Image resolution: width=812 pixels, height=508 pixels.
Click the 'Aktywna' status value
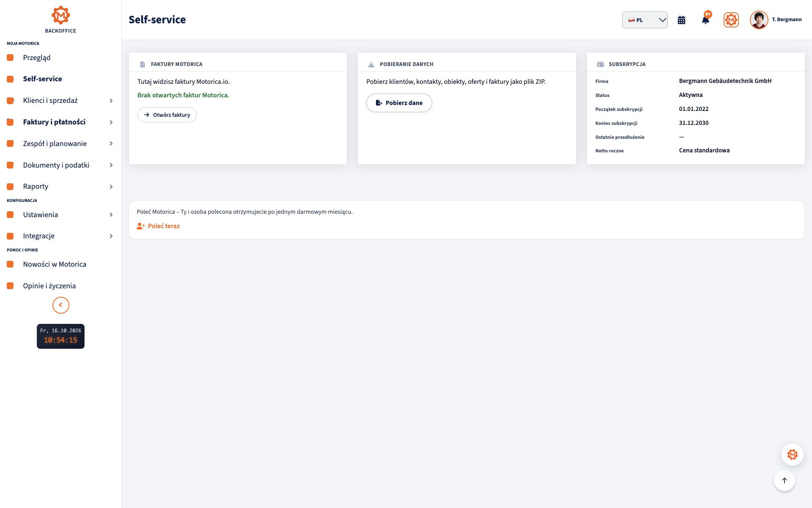click(691, 95)
